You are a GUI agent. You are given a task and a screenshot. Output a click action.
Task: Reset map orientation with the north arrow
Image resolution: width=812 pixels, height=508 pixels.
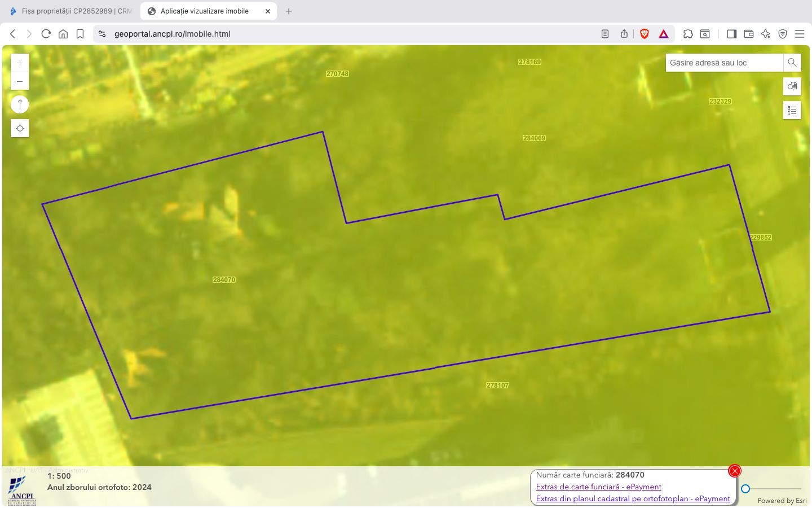click(20, 104)
